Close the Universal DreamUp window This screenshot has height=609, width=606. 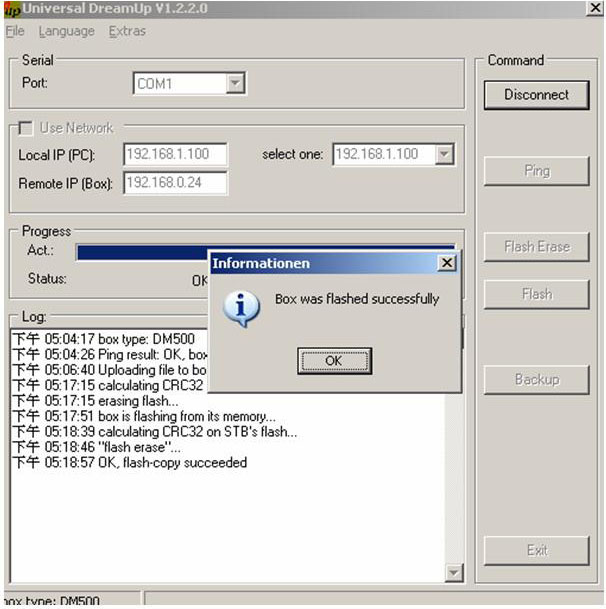595,8
